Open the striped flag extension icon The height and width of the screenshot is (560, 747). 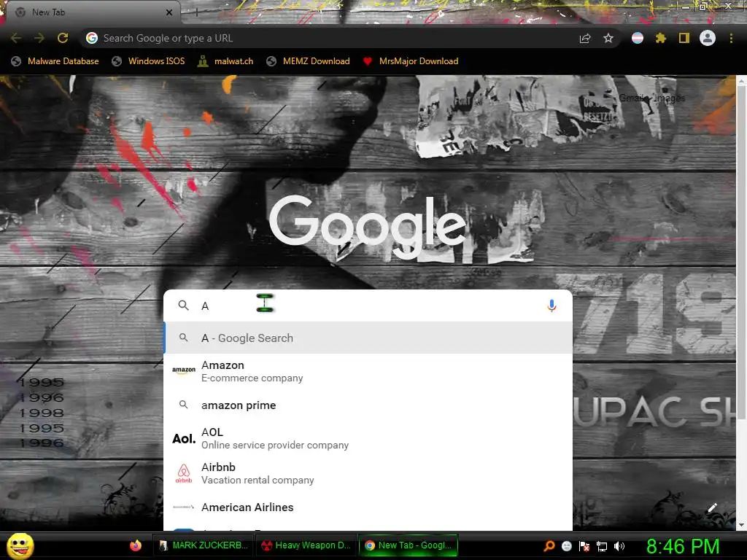click(x=638, y=38)
